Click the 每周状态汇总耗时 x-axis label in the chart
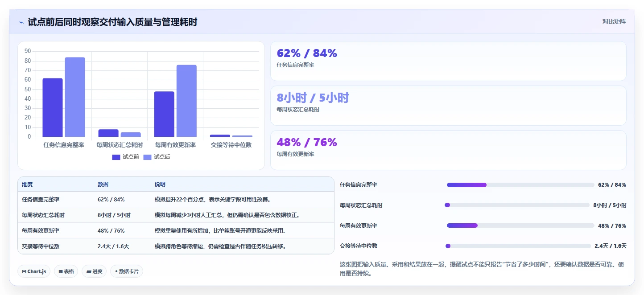The height and width of the screenshot is (295, 644). tap(120, 145)
